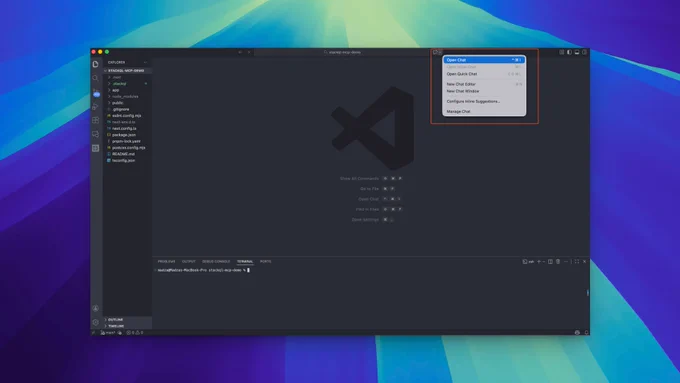Switch to the TERMINAL tab
Viewport: 680px width, 383px height.
[x=245, y=262]
